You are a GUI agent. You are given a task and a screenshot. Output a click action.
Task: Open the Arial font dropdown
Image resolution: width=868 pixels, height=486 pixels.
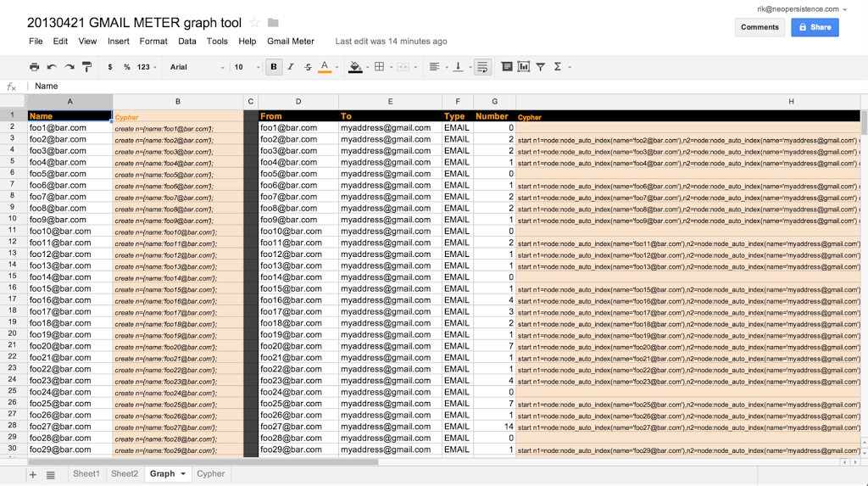coord(197,67)
